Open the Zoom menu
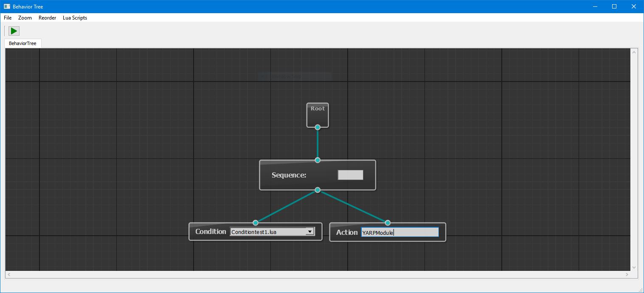This screenshot has width=644, height=293. pyautogui.click(x=25, y=18)
